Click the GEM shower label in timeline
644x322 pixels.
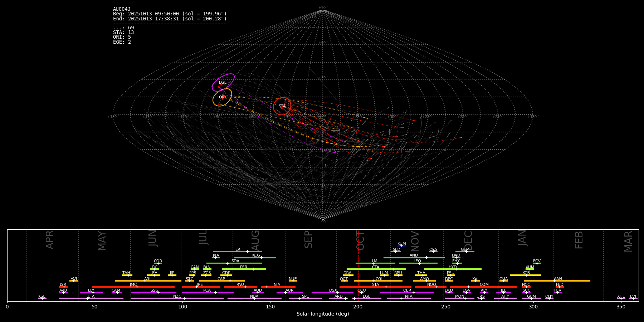pyautogui.click(x=465, y=250)
